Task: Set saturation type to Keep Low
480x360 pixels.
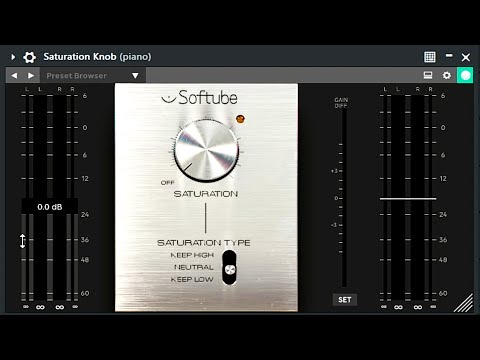Action: (192, 279)
